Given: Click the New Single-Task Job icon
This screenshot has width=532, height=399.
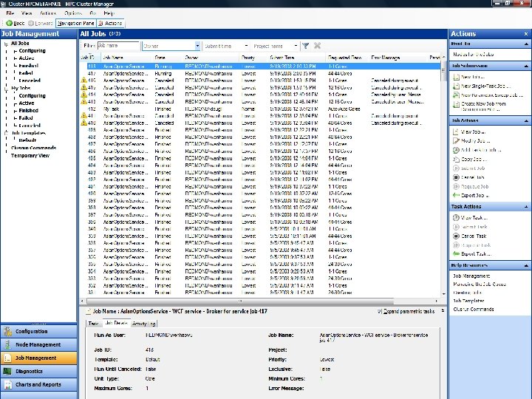Looking at the screenshot, I should [x=457, y=86].
